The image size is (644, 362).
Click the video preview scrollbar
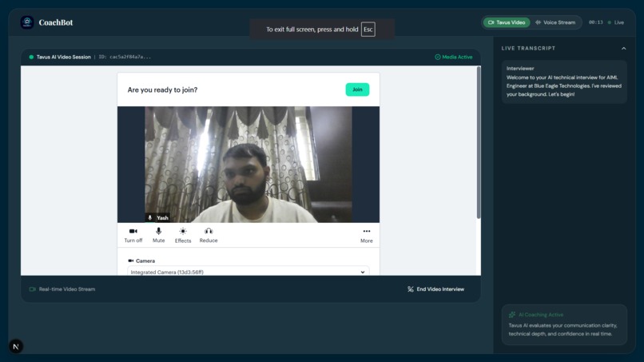click(x=479, y=142)
